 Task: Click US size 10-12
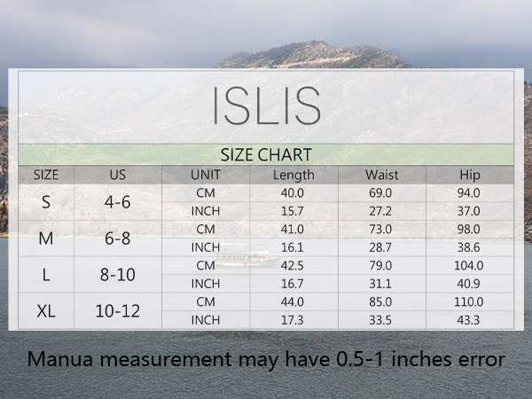coord(118,311)
